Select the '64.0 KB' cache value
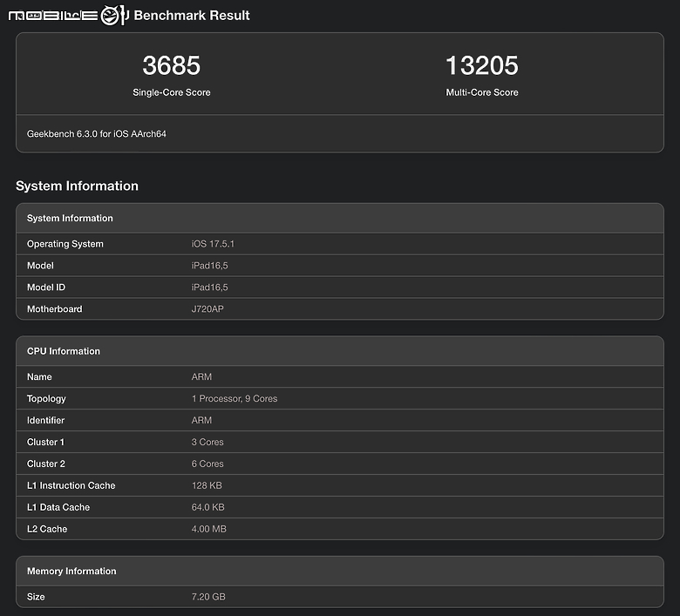 [x=208, y=507]
